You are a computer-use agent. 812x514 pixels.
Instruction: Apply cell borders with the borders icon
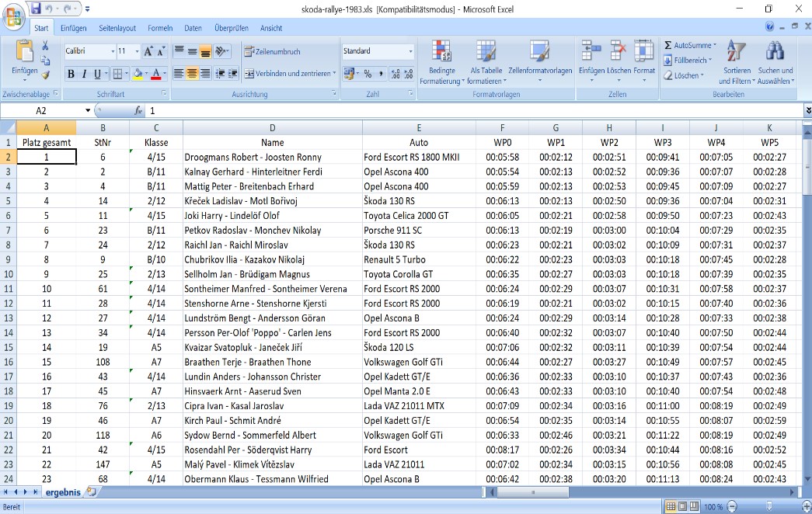click(117, 74)
